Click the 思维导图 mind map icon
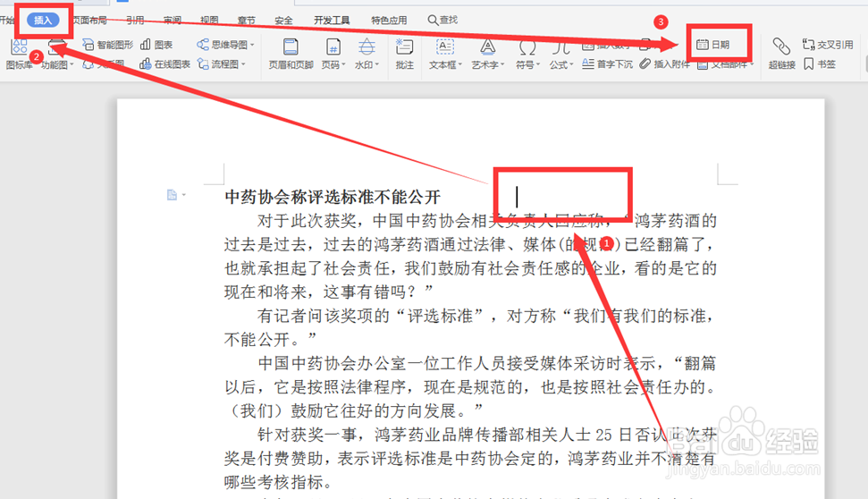868x499 pixels. click(203, 45)
